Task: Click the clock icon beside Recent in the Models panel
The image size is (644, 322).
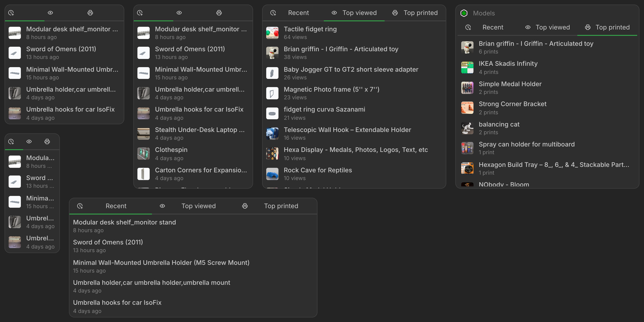Action: click(468, 27)
